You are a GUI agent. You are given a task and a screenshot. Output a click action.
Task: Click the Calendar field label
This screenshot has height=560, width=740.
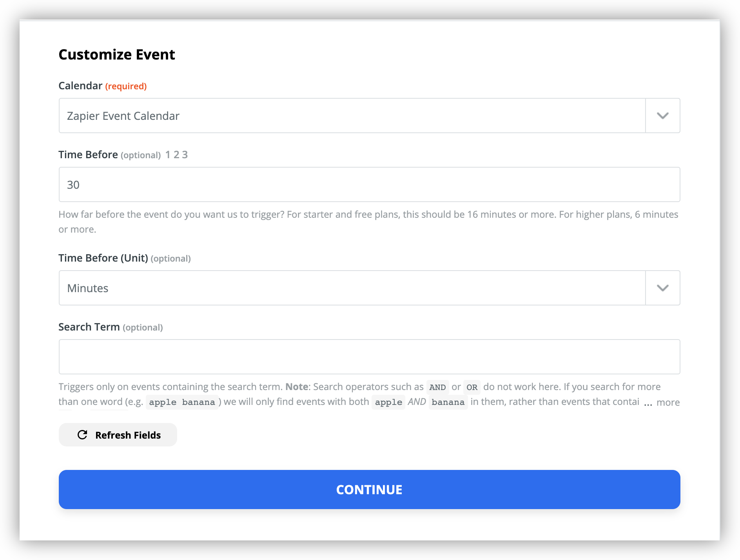pos(80,86)
